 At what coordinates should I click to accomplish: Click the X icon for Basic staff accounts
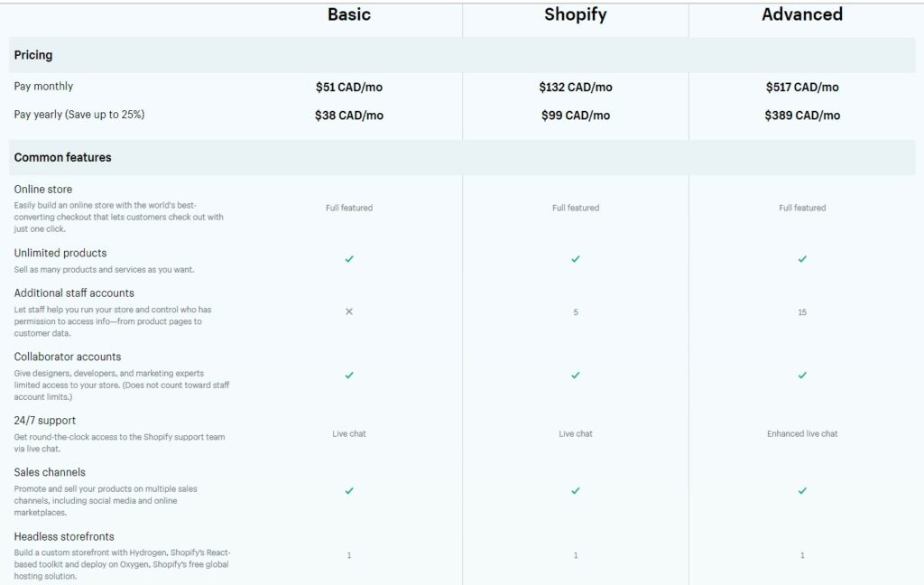pos(349,311)
